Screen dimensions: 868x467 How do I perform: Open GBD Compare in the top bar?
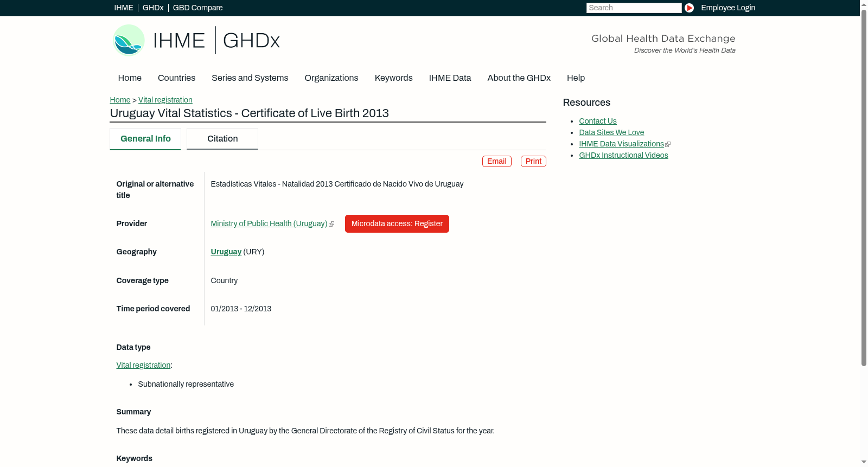(198, 8)
